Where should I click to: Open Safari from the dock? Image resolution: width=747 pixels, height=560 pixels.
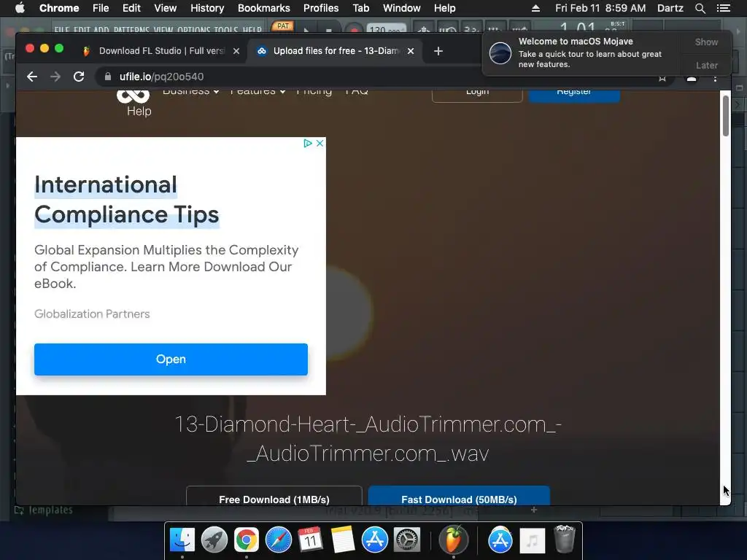278,540
